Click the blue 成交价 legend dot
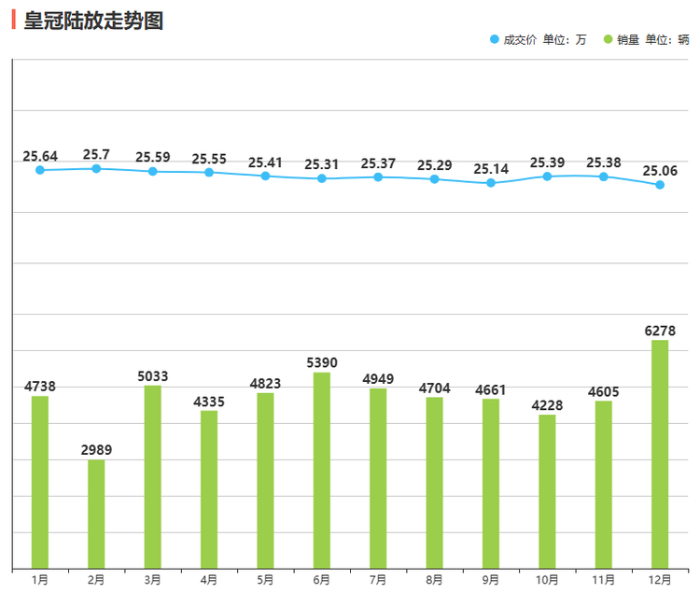 [495, 39]
